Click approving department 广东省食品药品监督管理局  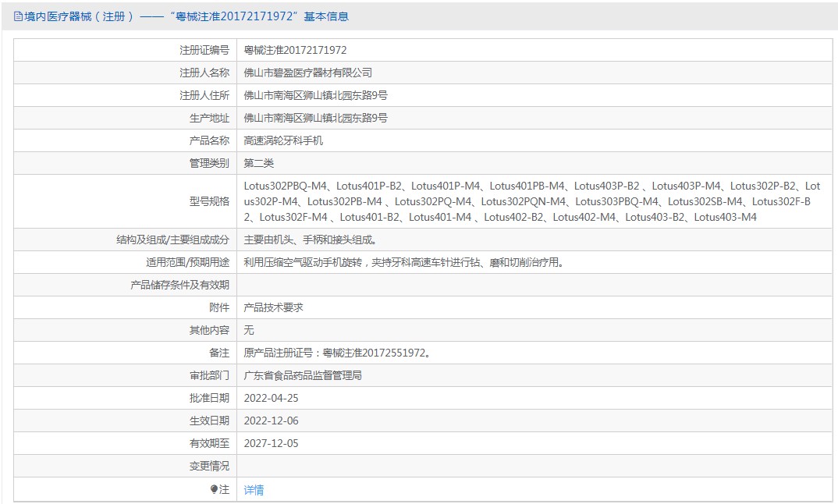click(303, 376)
